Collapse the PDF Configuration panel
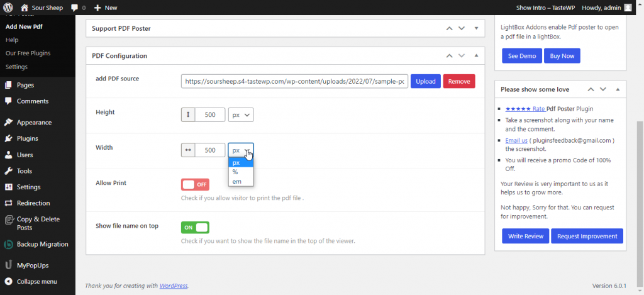This screenshot has width=644, height=295. 477,55
